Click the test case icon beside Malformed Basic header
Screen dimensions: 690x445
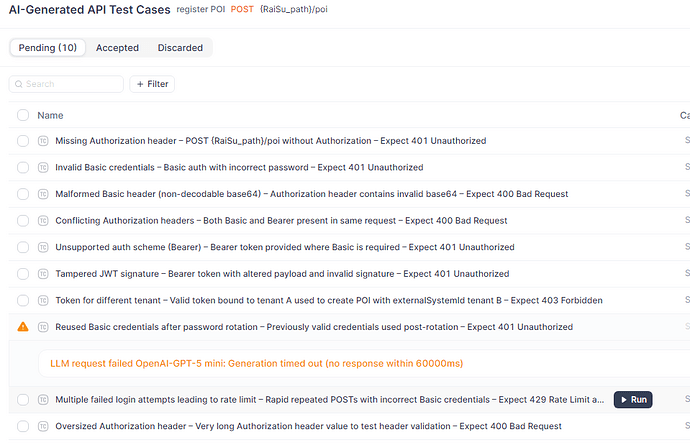(x=43, y=194)
